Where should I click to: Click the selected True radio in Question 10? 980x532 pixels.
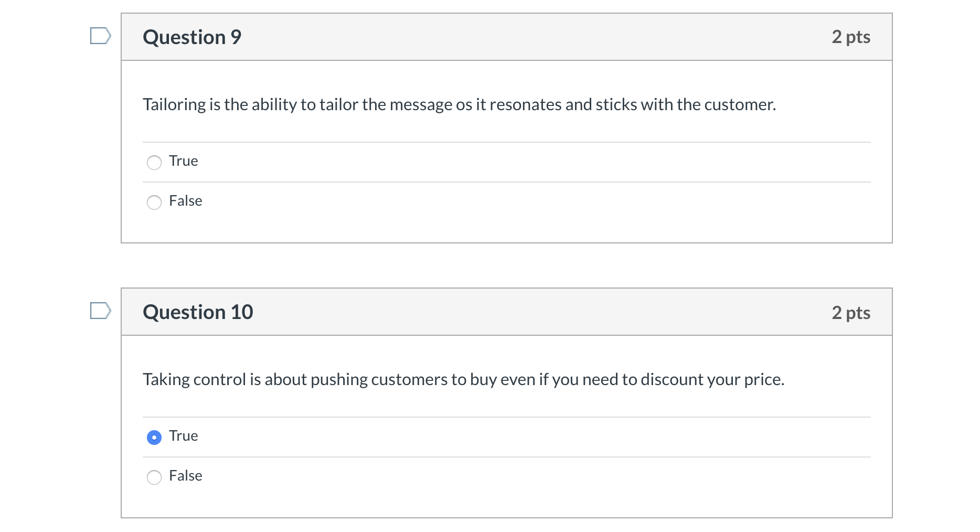click(x=154, y=438)
